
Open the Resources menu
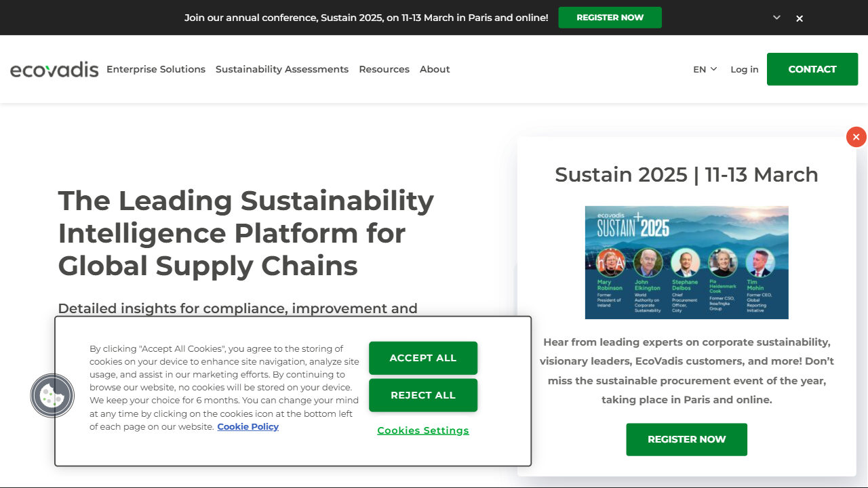click(x=384, y=69)
